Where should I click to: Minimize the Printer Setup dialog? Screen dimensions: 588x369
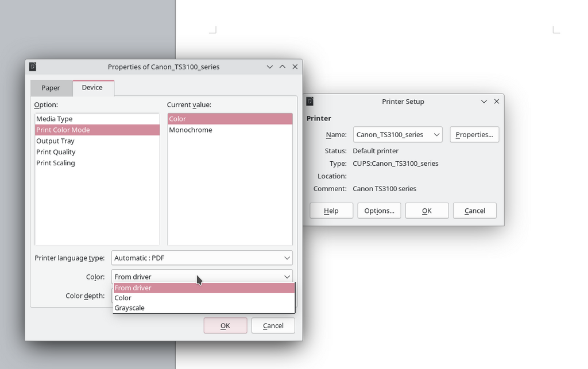(x=484, y=102)
